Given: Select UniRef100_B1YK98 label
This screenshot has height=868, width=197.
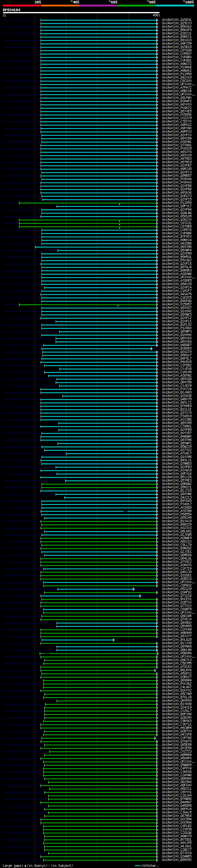Looking at the screenshot, I should pyautogui.click(x=176, y=704).
